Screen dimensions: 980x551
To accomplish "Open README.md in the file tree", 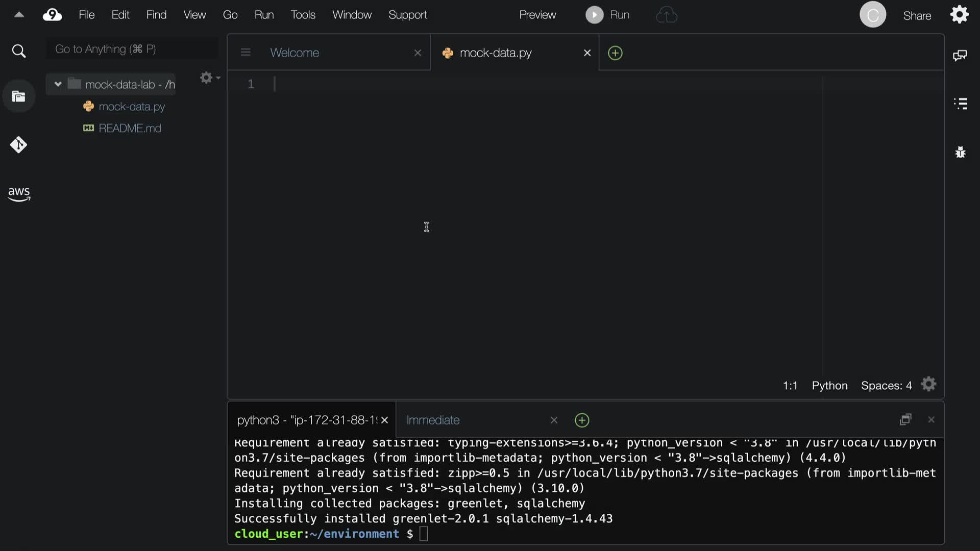I will [x=130, y=128].
